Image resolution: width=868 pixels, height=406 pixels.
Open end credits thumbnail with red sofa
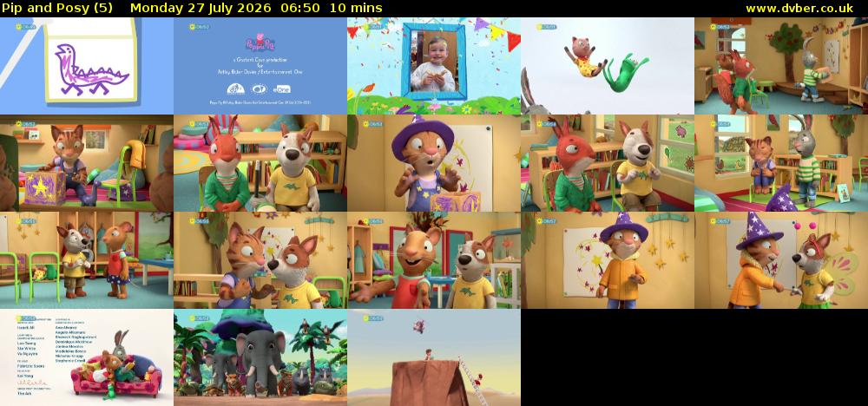tap(87, 357)
